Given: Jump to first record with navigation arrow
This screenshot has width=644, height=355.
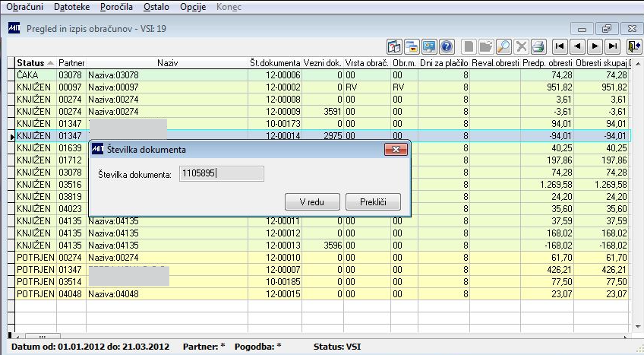Looking at the screenshot, I should coord(560,46).
